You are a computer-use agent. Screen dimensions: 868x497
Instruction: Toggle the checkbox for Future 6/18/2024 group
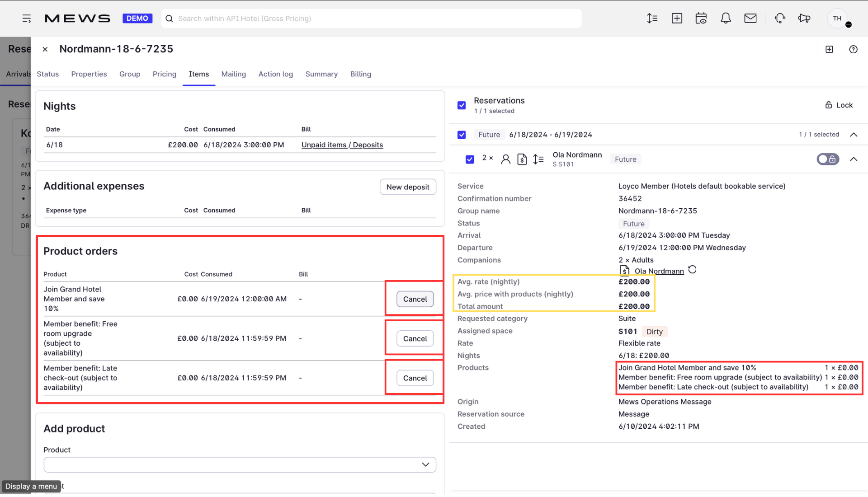pyautogui.click(x=462, y=135)
